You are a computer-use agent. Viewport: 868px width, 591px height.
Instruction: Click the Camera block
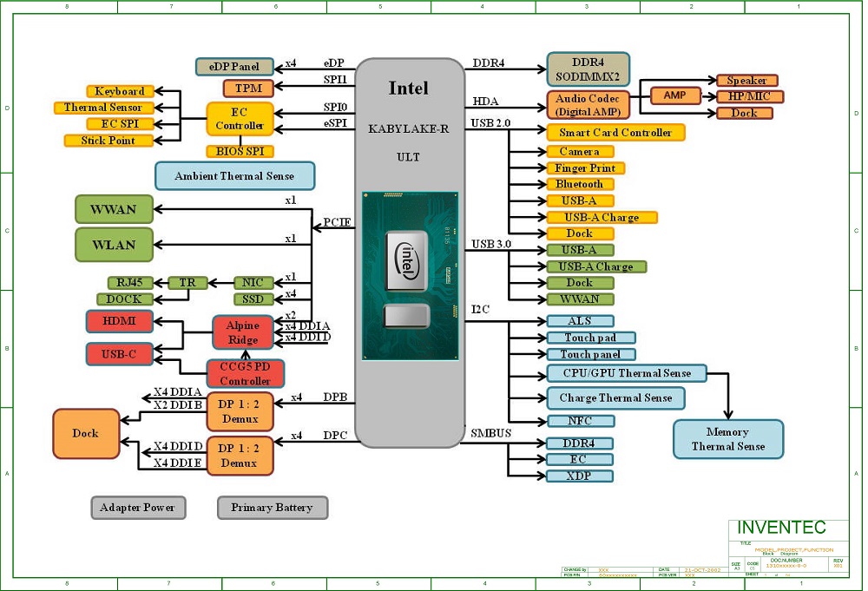[580, 152]
